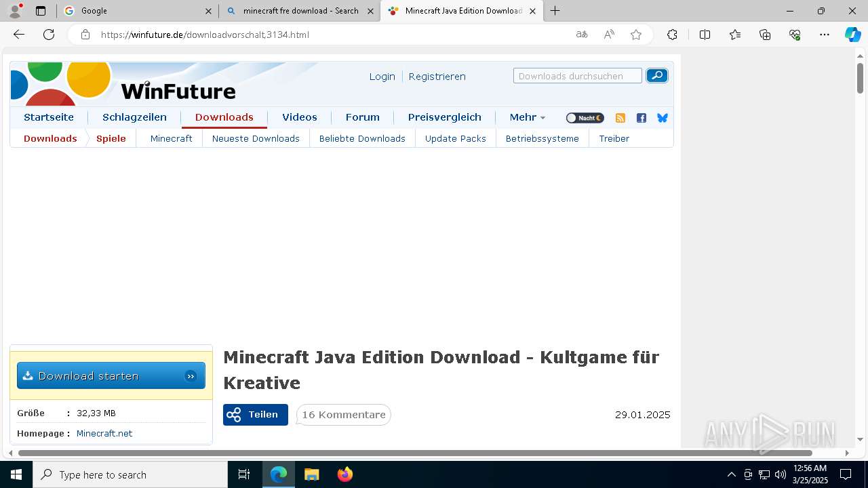Open Task View on taskbar
This screenshot has height=488, width=868.
pyautogui.click(x=244, y=474)
